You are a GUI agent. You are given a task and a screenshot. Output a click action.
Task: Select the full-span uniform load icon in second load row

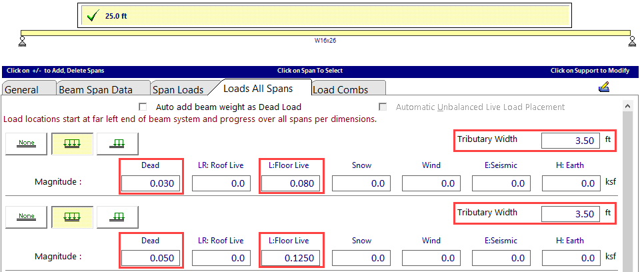[72, 217]
